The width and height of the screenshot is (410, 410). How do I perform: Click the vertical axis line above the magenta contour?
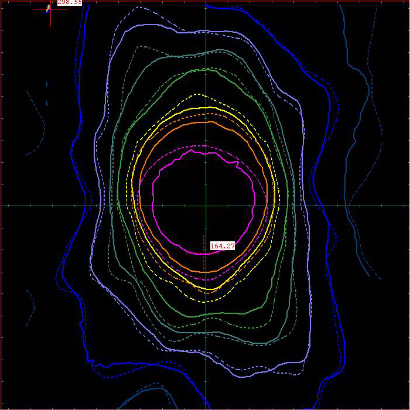(206, 77)
